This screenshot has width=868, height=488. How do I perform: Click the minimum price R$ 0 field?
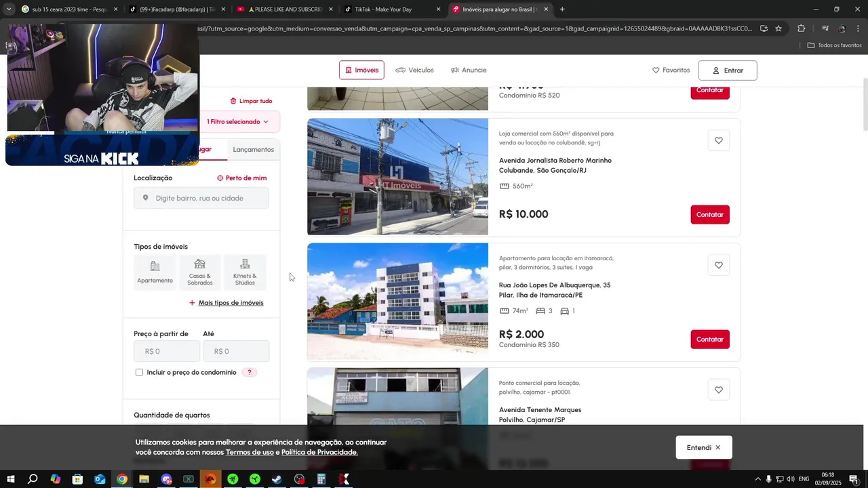167,351
